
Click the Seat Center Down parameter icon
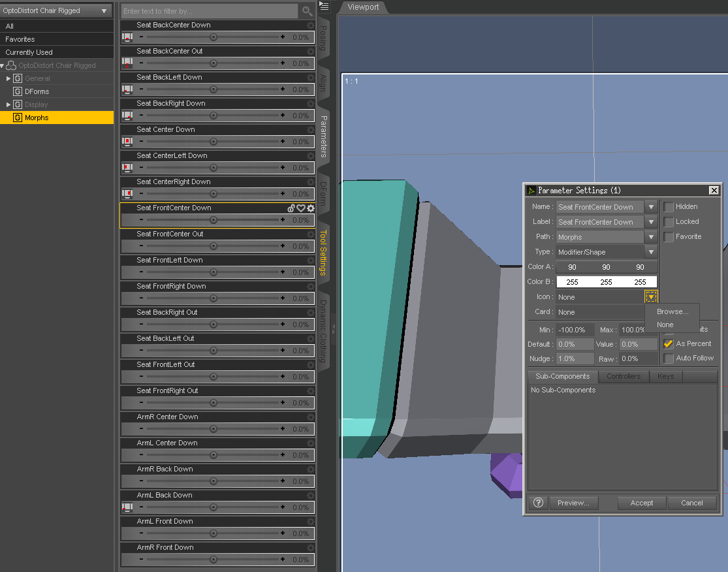127,141
